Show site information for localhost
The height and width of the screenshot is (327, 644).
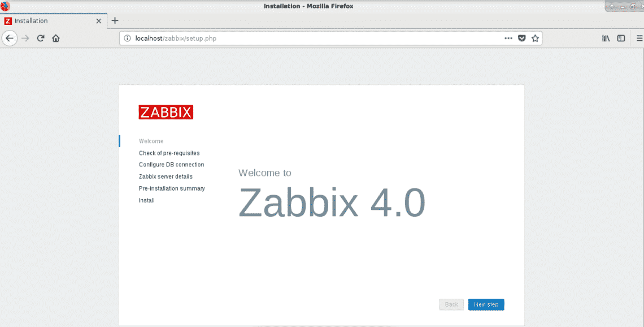coord(127,38)
